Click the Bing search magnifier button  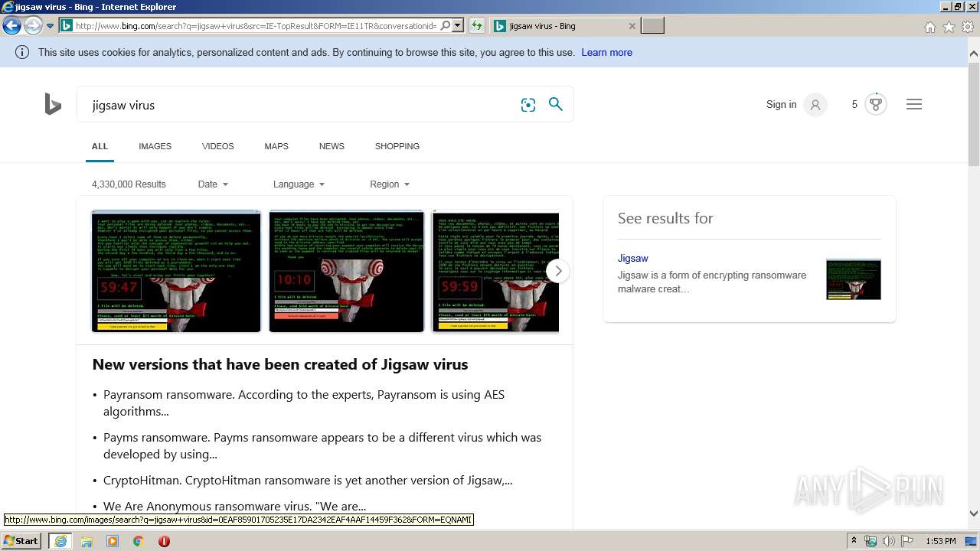point(556,104)
